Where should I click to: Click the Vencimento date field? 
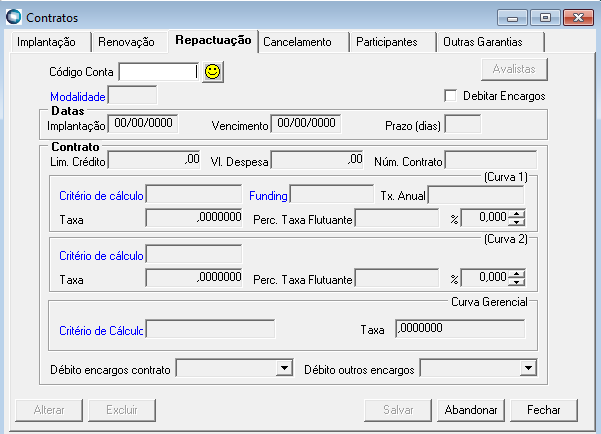coord(306,123)
